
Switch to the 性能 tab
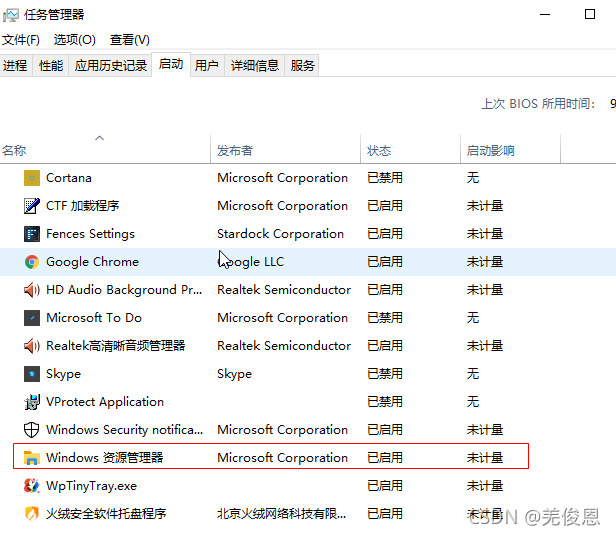pos(51,65)
